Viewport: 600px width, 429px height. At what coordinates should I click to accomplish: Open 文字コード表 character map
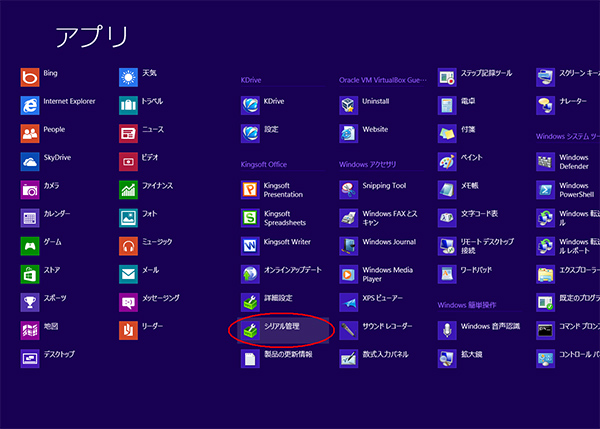(x=447, y=218)
